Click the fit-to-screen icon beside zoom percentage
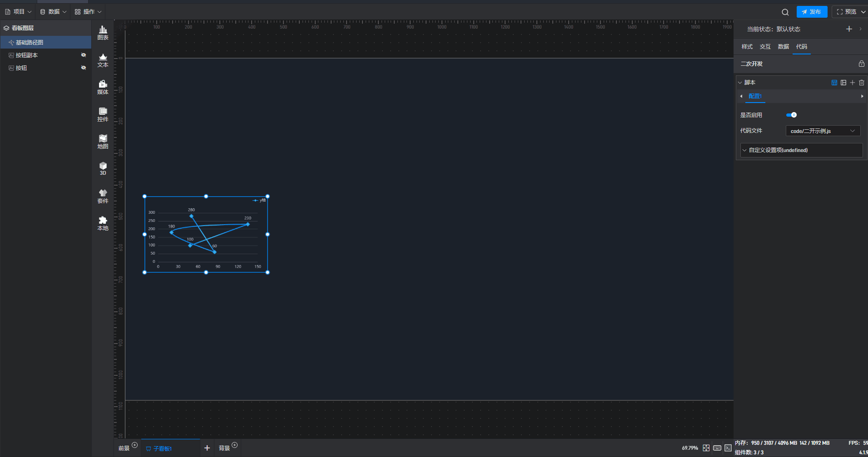Image resolution: width=868 pixels, height=457 pixels. (x=706, y=448)
